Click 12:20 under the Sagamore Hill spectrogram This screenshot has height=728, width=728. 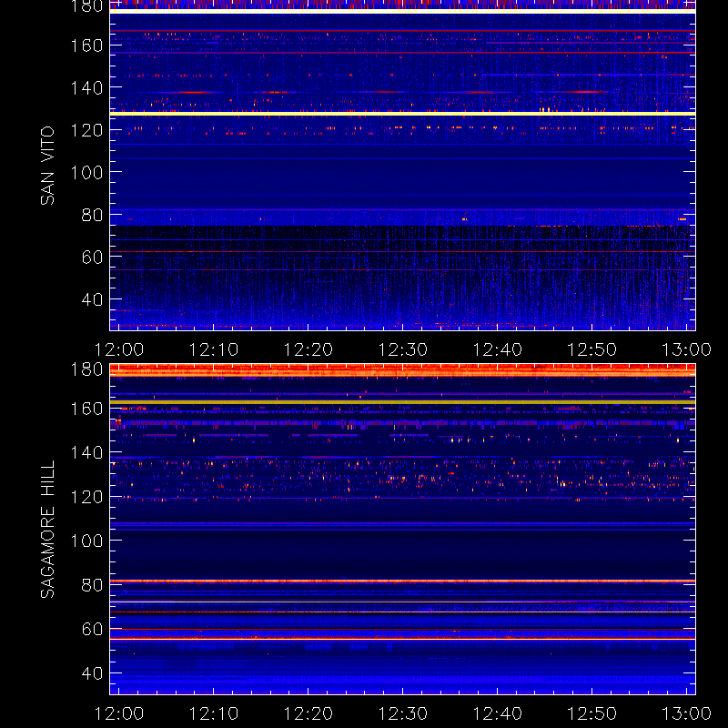(308, 713)
